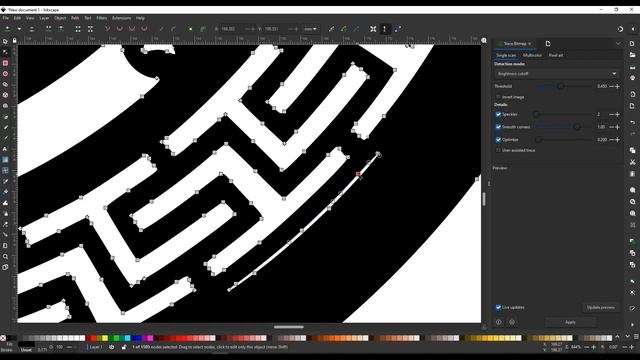Click the info icon beside Apply
640x360 pixels.
click(x=499, y=322)
